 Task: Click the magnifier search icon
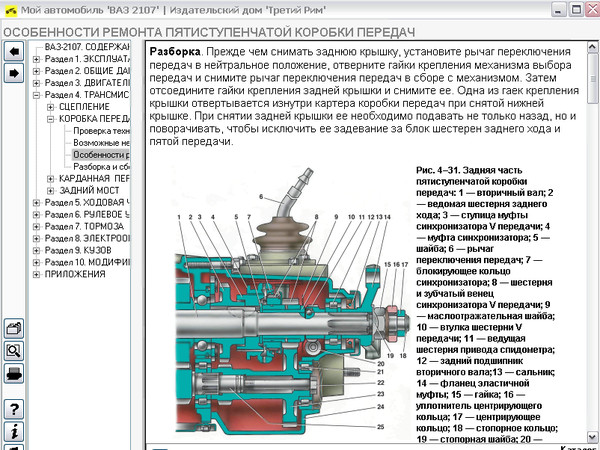tap(14, 351)
